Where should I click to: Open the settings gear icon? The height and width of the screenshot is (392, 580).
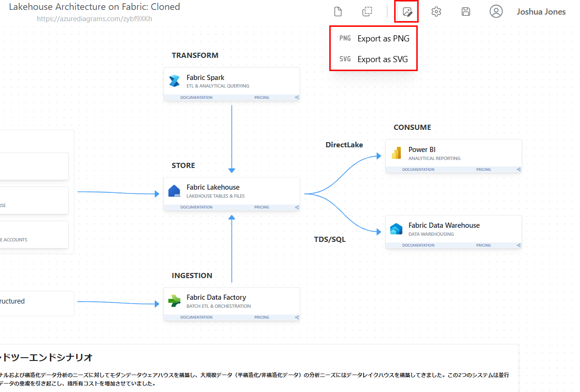436,12
